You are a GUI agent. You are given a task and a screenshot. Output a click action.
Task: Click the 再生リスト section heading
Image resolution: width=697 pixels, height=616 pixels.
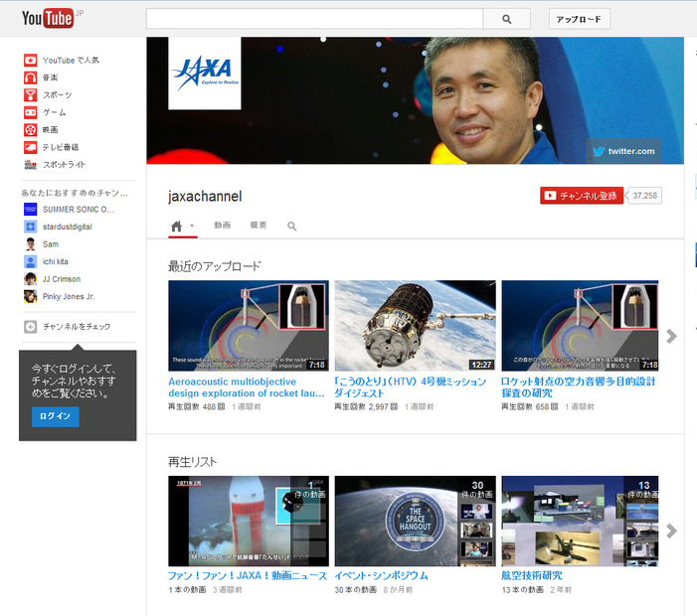pyautogui.click(x=193, y=462)
